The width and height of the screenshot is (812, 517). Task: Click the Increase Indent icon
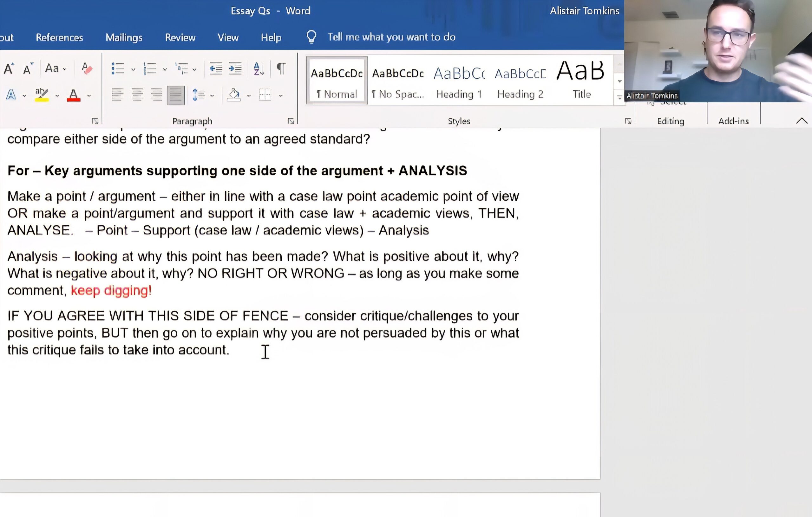[235, 69]
